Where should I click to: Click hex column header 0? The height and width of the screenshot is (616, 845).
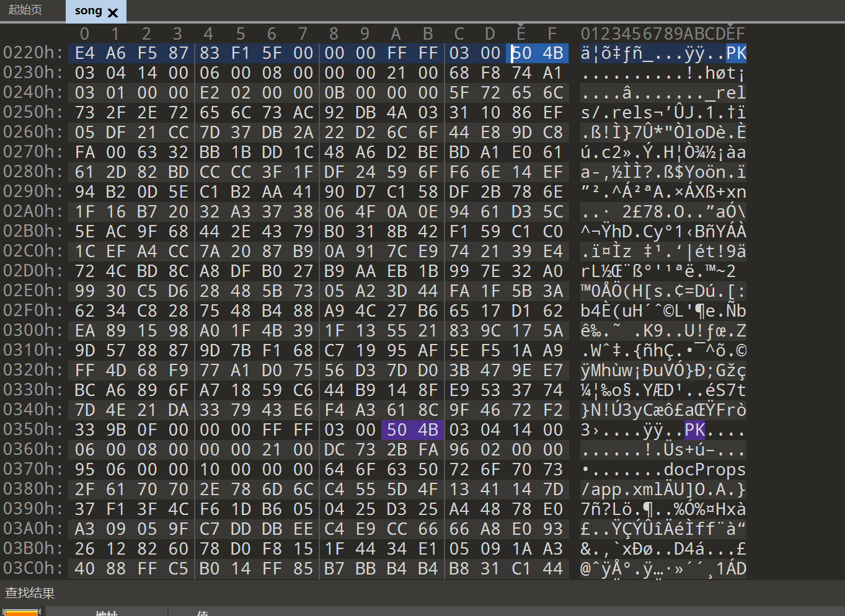click(85, 34)
